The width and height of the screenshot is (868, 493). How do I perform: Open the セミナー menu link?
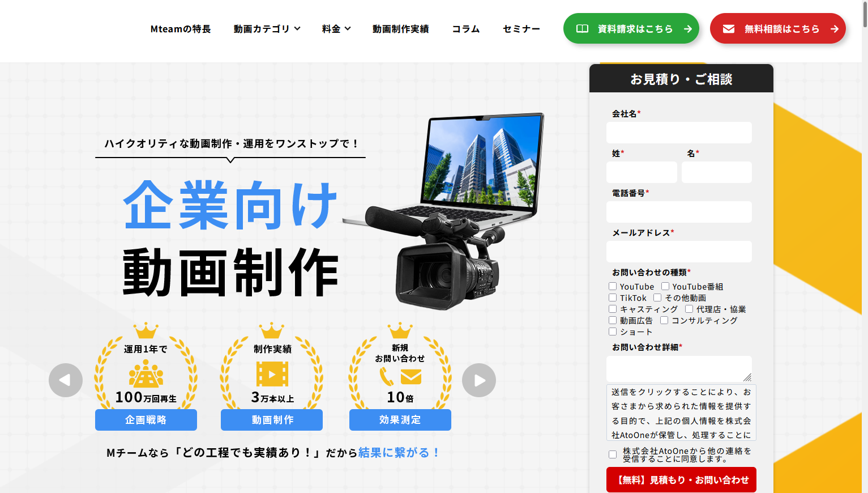tap(521, 29)
